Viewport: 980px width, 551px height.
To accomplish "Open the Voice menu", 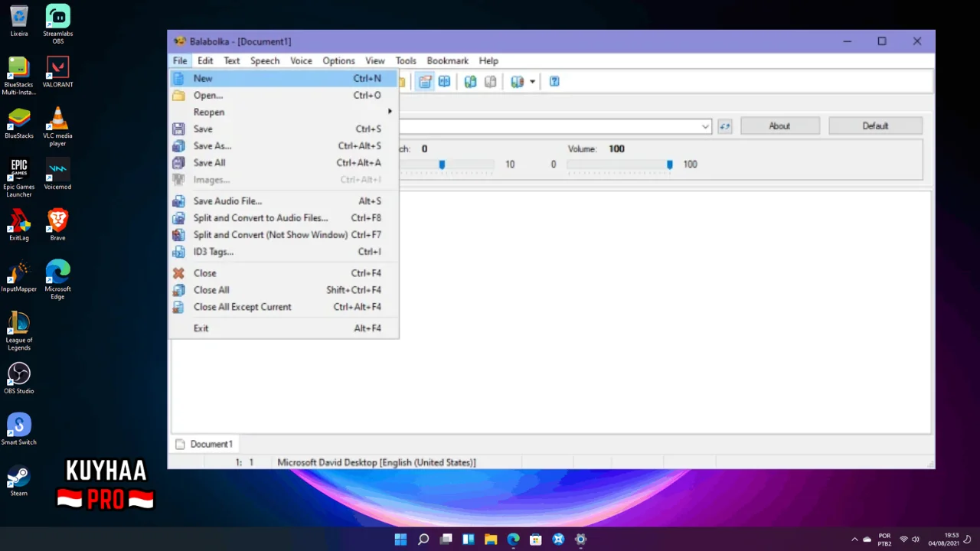I will coord(301,60).
